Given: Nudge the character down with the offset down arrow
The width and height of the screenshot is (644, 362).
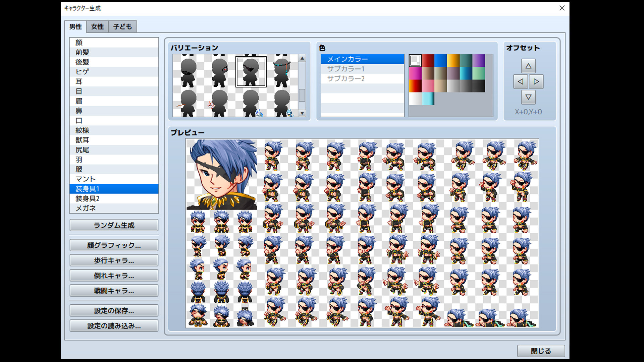Looking at the screenshot, I should tap(528, 97).
